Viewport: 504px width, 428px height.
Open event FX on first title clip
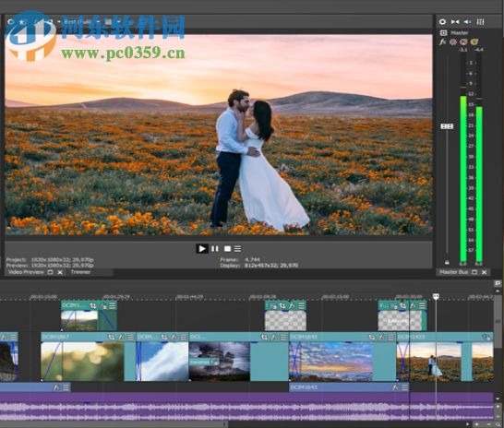292,305
